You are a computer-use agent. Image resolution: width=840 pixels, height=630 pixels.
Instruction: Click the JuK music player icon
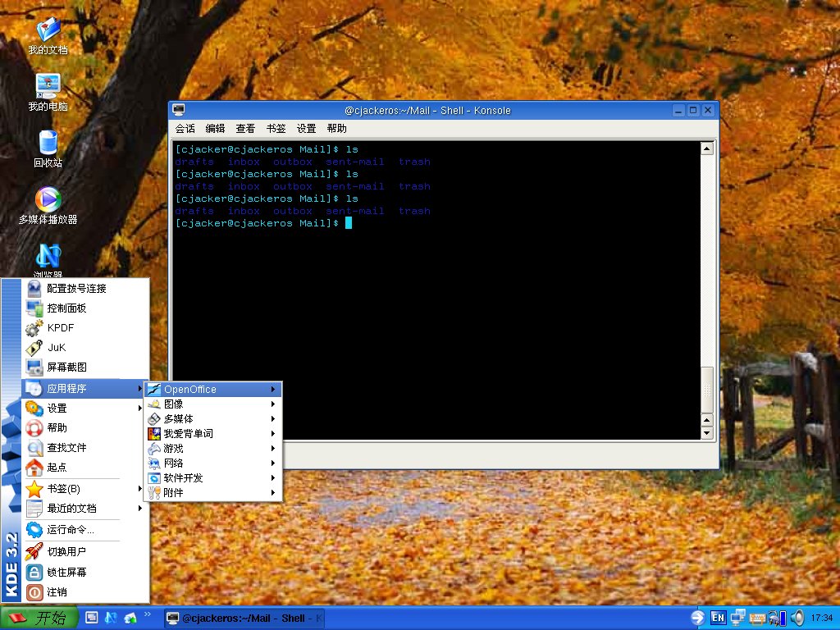(34, 347)
